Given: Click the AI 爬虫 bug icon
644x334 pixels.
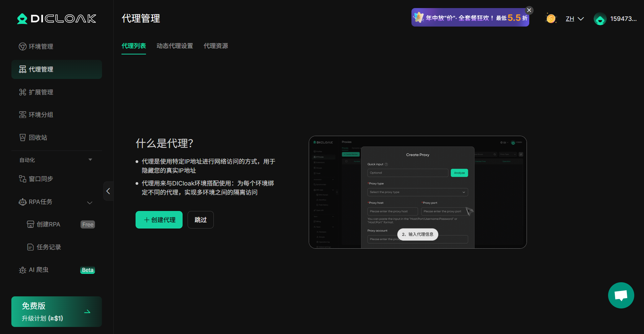Looking at the screenshot, I should point(22,270).
